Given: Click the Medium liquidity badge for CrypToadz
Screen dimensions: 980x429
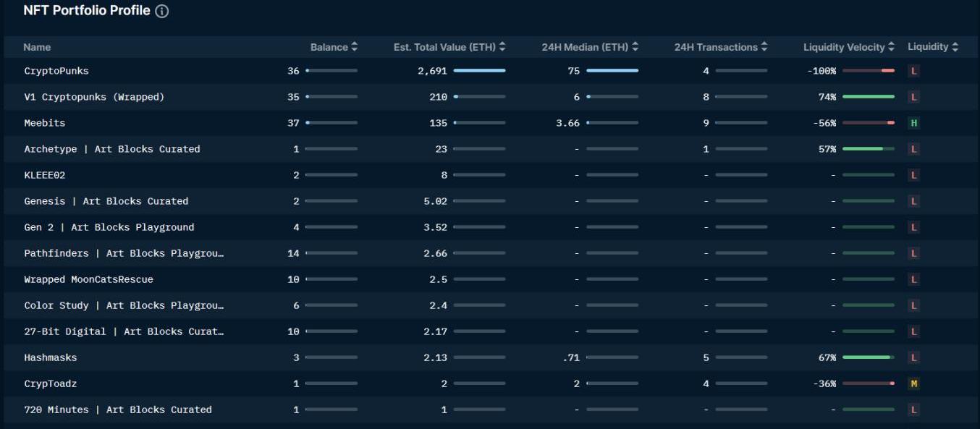Looking at the screenshot, I should [913, 383].
